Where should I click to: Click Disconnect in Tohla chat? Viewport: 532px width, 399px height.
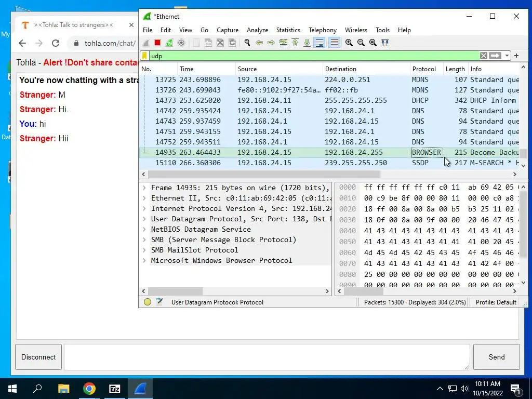click(x=38, y=357)
